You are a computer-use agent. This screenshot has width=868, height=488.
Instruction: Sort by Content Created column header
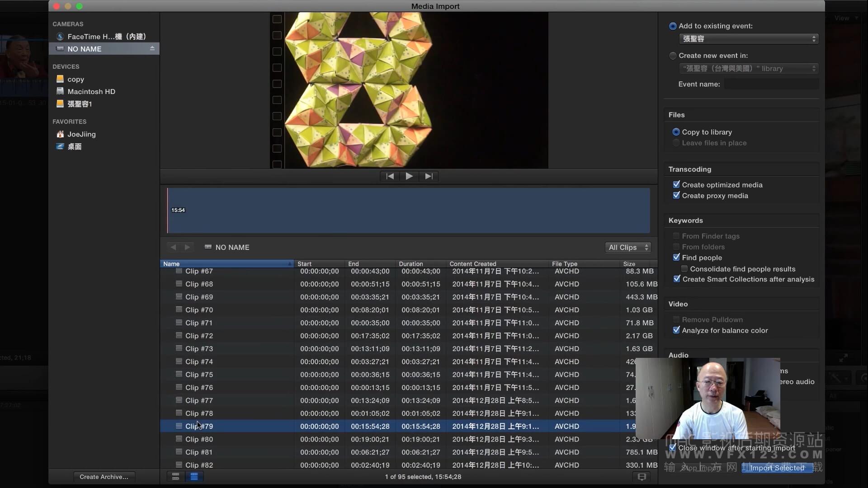tap(498, 263)
